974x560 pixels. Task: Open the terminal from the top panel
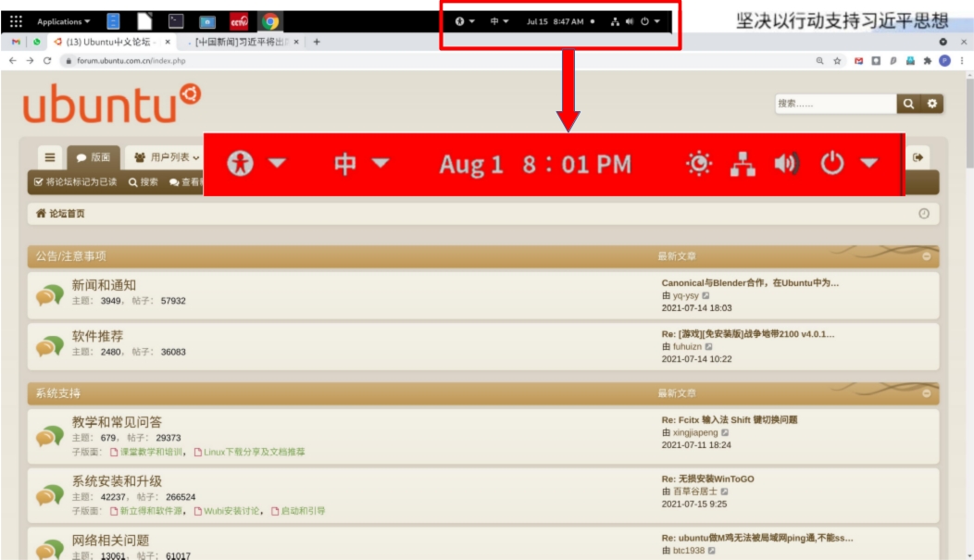[176, 21]
